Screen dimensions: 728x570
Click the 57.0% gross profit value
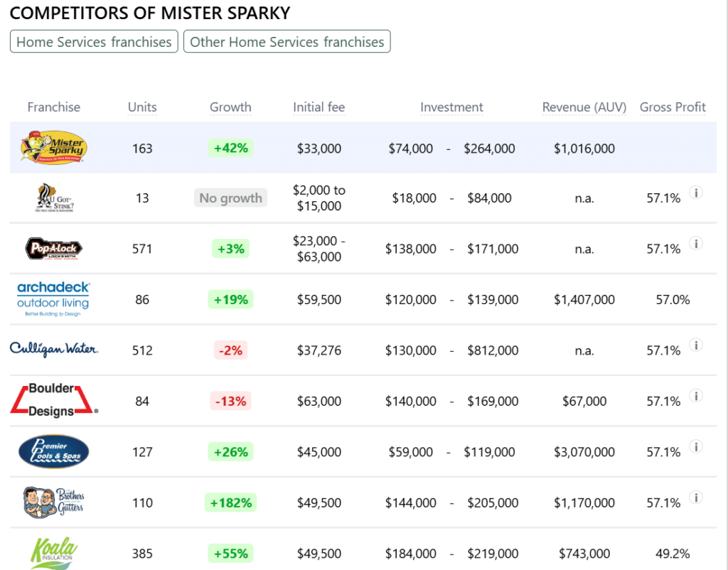[x=673, y=300]
